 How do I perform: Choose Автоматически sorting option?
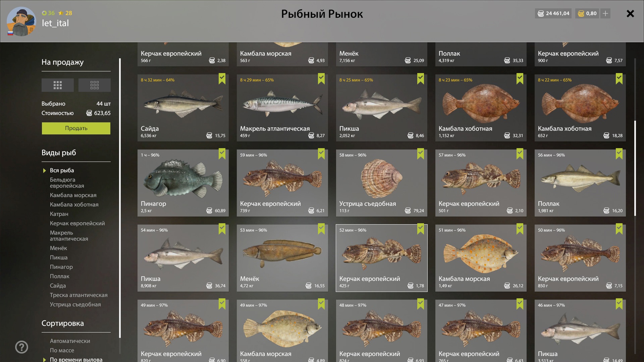(70, 341)
